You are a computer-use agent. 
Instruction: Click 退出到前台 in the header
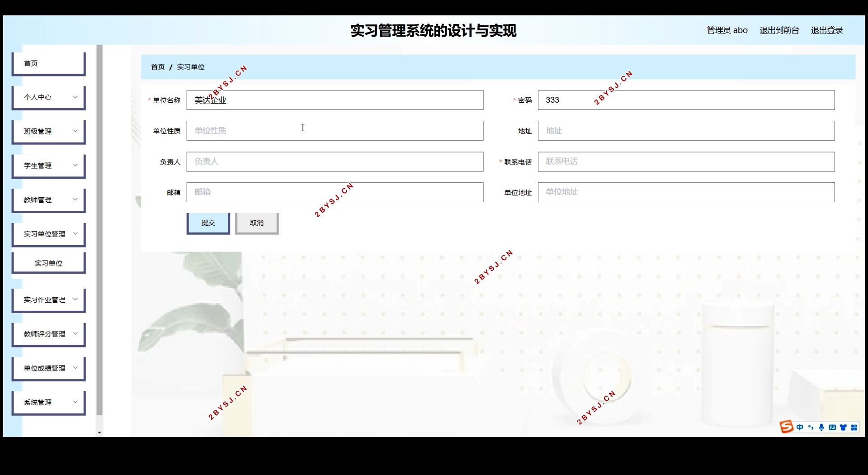point(779,30)
